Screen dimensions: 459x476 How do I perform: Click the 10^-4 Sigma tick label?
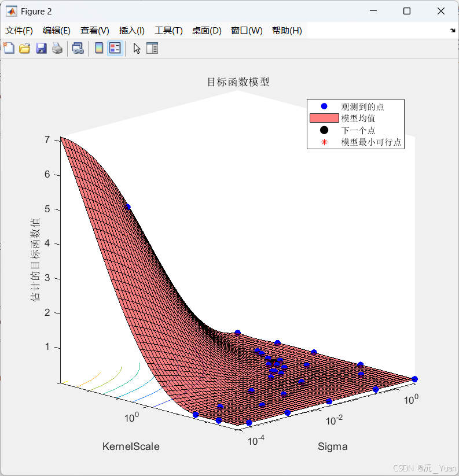[x=256, y=441]
